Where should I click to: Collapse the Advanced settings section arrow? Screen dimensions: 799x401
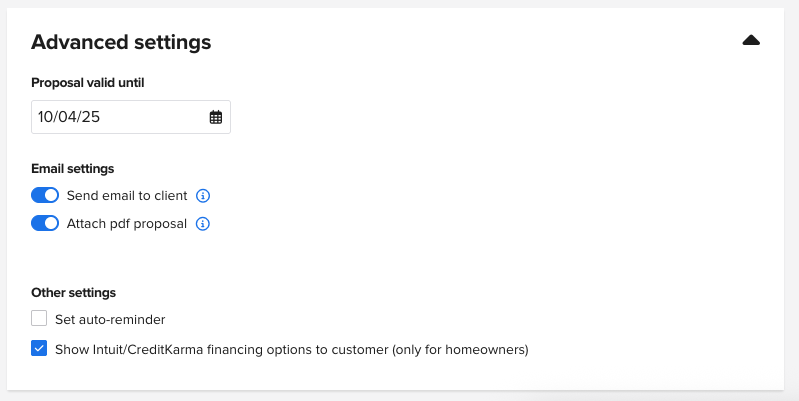pos(751,41)
